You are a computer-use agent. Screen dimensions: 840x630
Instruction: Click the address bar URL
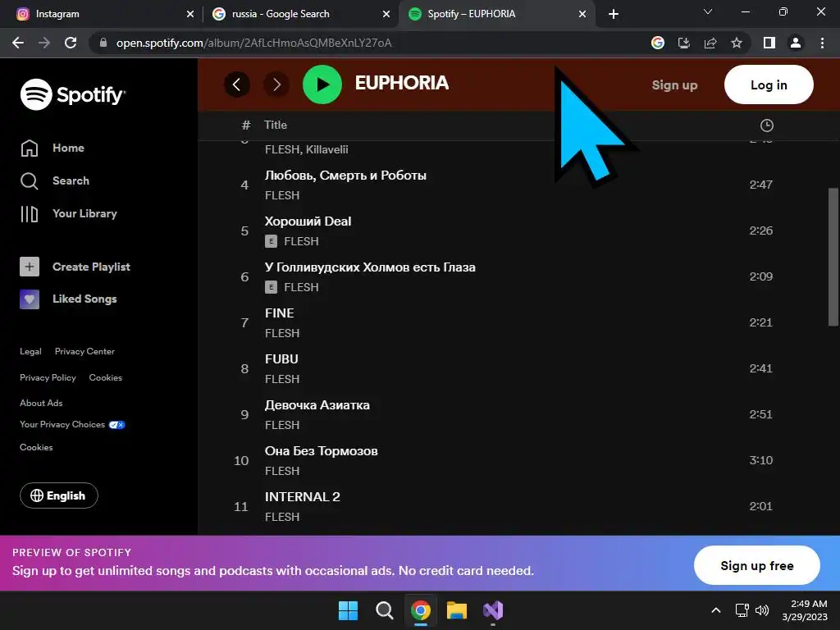pyautogui.click(x=254, y=43)
